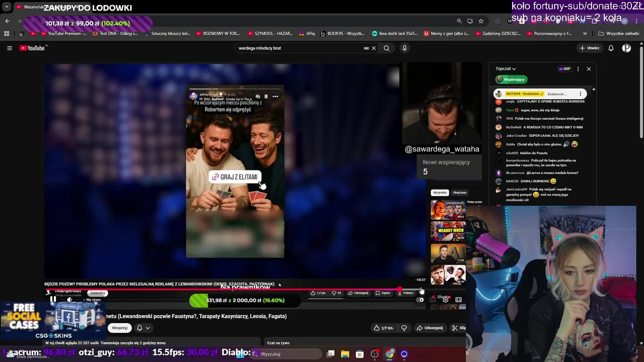Click Udostępnij share button below stream
This screenshot has height=362, width=644.
point(430,328)
